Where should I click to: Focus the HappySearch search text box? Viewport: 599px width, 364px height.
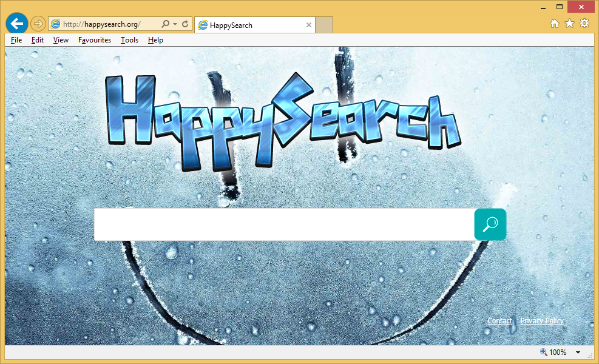pos(283,224)
